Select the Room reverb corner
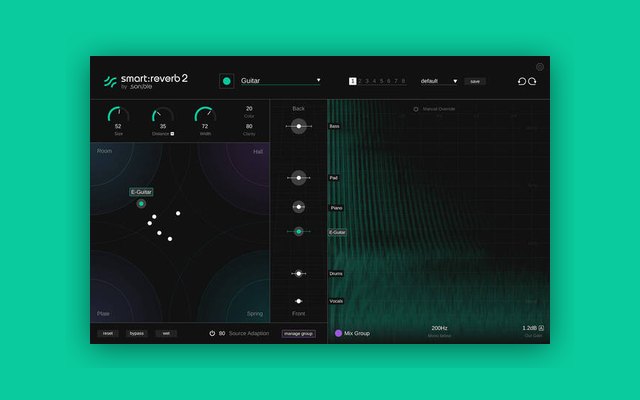The width and height of the screenshot is (640, 400). pyautogui.click(x=104, y=151)
